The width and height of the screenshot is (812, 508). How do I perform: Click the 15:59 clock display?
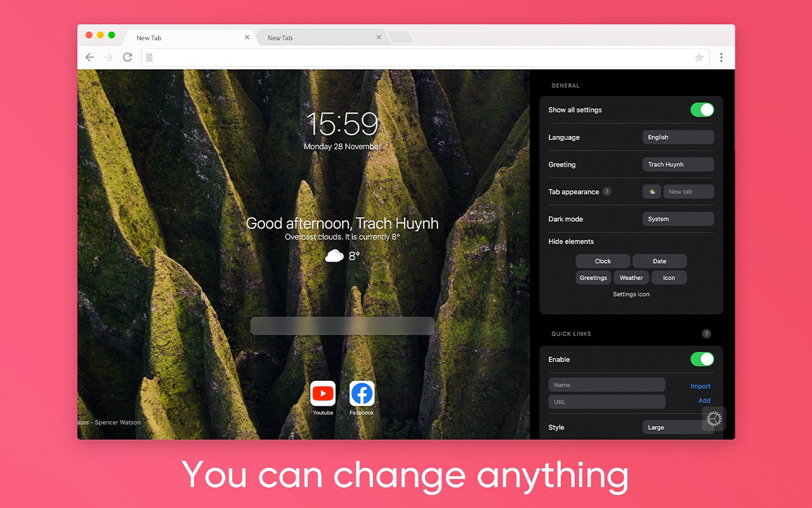[343, 124]
